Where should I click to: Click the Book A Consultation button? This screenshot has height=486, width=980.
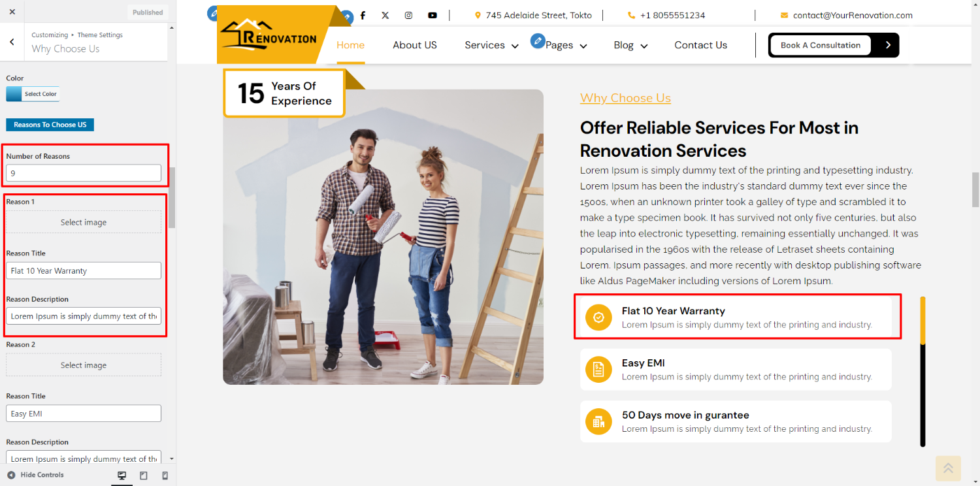pos(820,45)
